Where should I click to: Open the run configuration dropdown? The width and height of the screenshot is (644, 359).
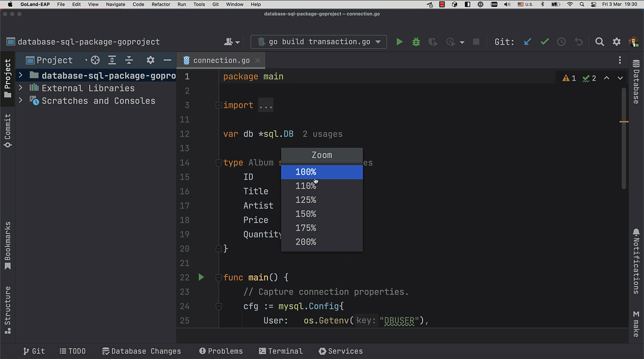[319, 42]
